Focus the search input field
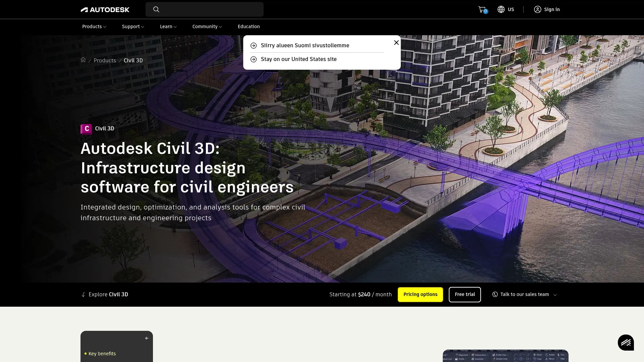The height and width of the screenshot is (362, 644). tap(205, 9)
